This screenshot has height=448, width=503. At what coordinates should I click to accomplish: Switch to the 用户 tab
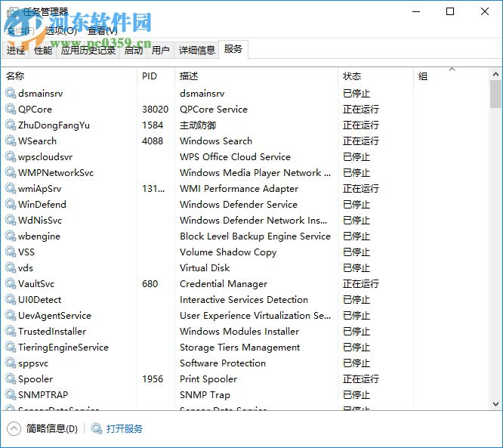[160, 50]
